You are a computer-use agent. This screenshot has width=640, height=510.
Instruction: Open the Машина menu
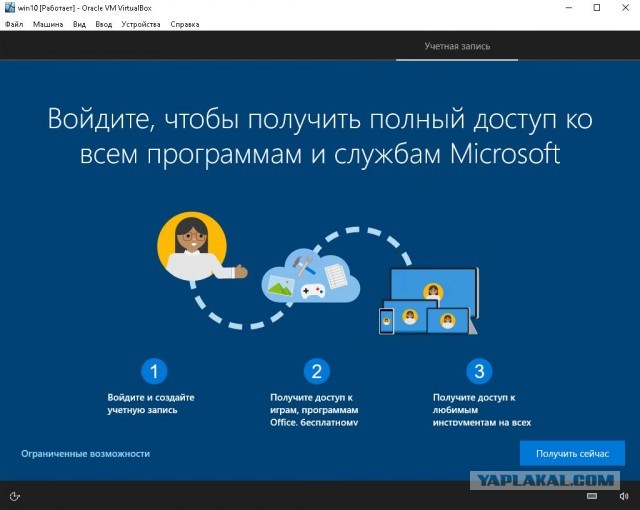point(48,24)
